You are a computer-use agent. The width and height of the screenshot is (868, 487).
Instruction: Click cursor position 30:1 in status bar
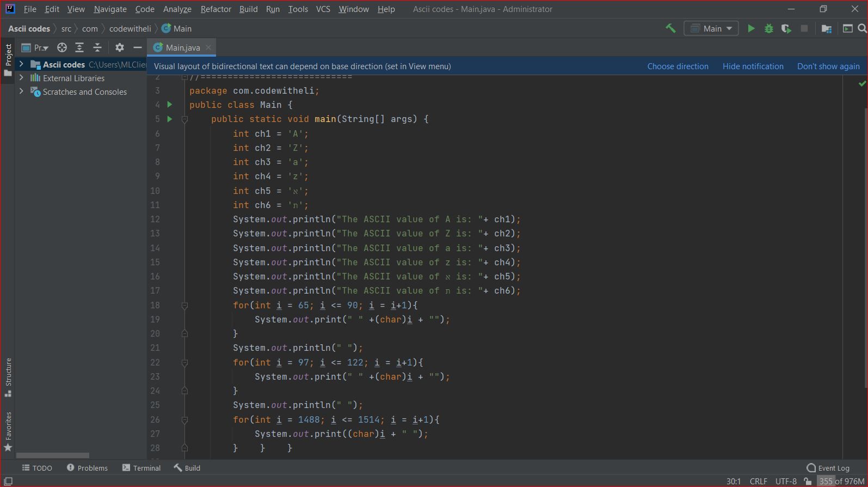(x=733, y=481)
